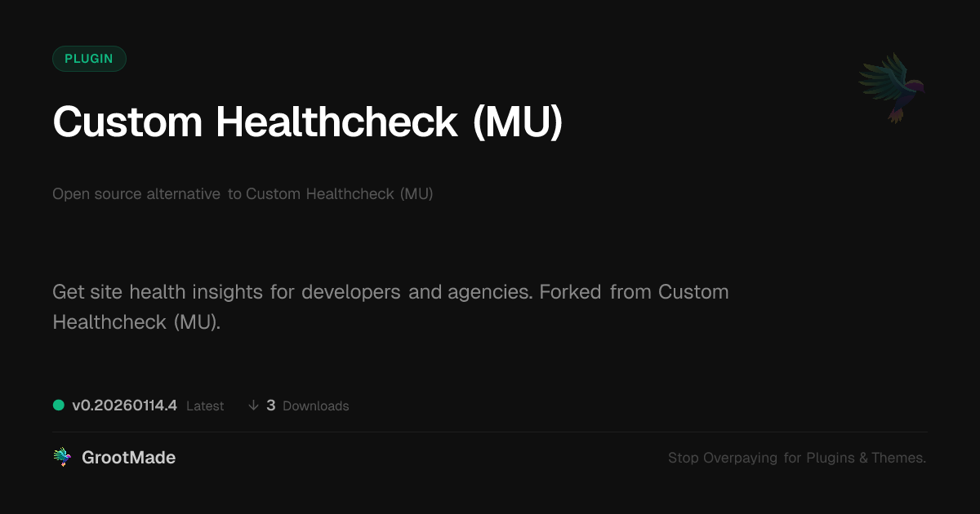Screen dimensions: 980x514
Task: Click the main title heading Custom Healthcheck (MU)
Action: [x=308, y=122]
